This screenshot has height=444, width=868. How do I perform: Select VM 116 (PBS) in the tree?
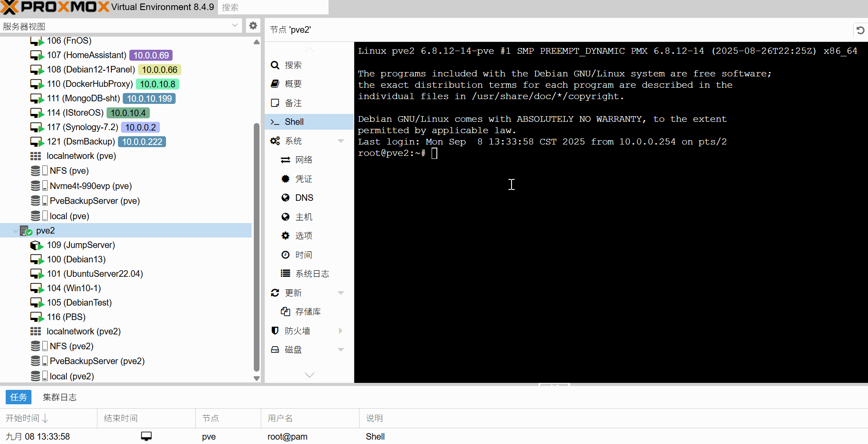(126, 317)
